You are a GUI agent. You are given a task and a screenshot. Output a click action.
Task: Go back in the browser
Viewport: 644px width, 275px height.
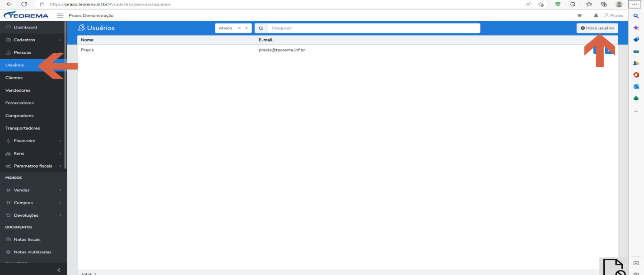[x=9, y=4]
